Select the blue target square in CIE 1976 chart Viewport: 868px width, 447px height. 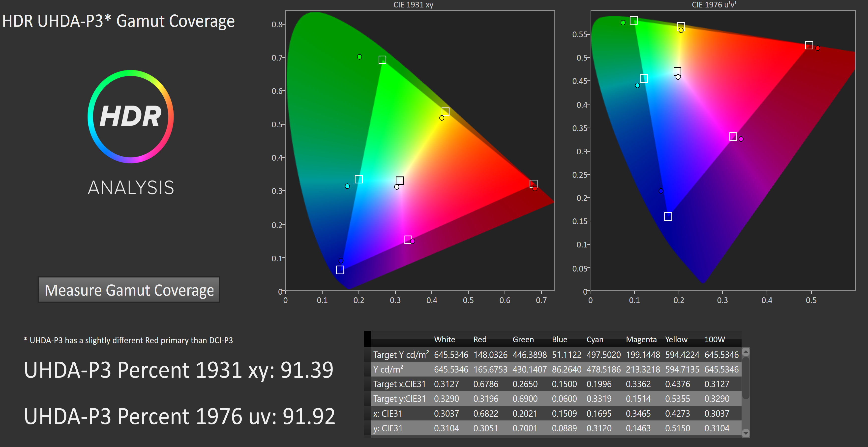(x=668, y=216)
